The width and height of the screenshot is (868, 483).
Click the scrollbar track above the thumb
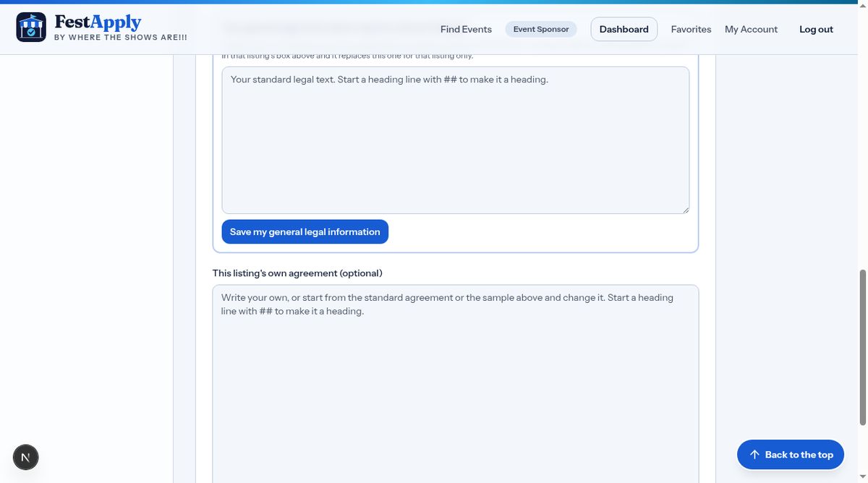(862, 137)
